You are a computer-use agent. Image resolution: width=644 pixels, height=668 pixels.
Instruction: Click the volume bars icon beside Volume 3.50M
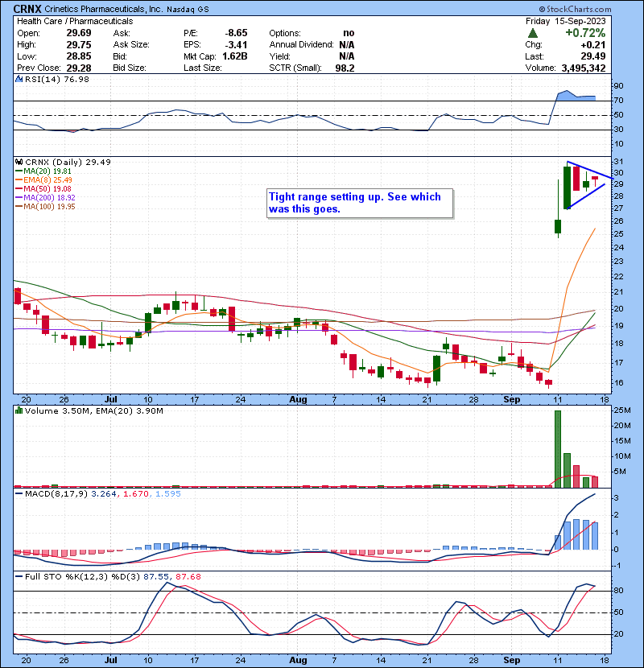tap(19, 410)
